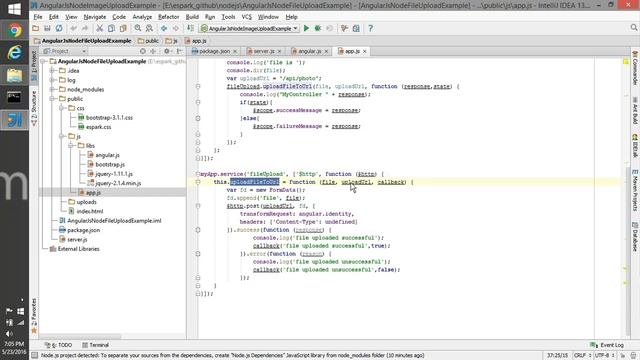Click Scroll from Source target icon

pyautogui.click(x=143, y=51)
